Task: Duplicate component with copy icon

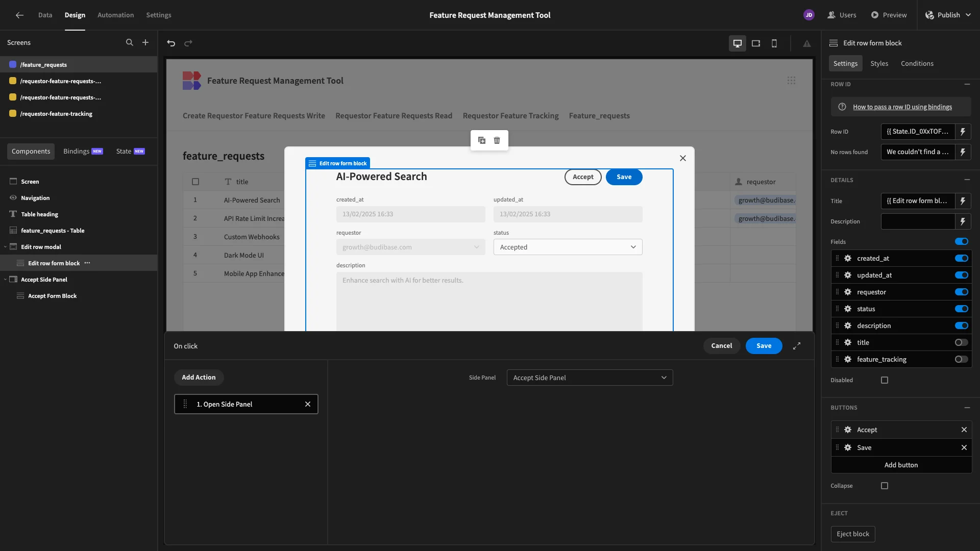Action: pyautogui.click(x=481, y=140)
